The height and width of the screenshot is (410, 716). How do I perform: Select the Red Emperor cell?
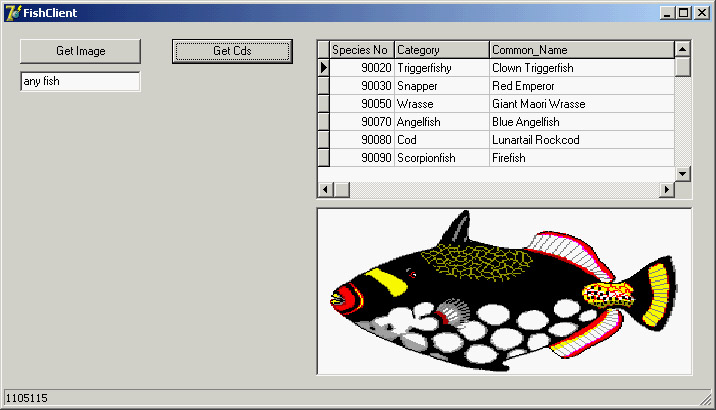point(581,86)
